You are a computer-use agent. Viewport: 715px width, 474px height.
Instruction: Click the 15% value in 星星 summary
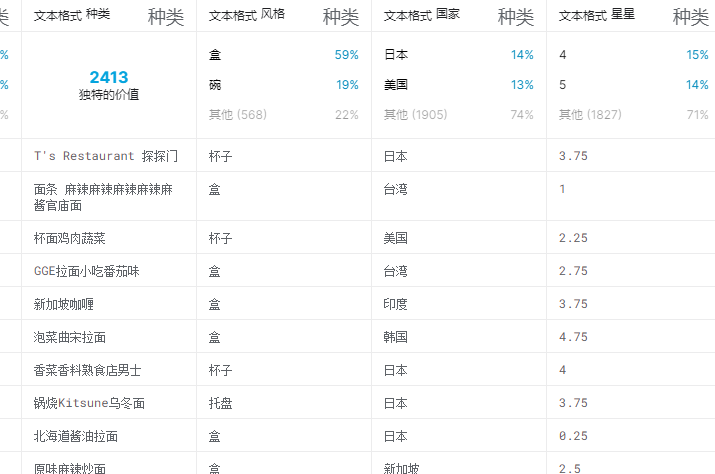pyautogui.click(x=697, y=55)
